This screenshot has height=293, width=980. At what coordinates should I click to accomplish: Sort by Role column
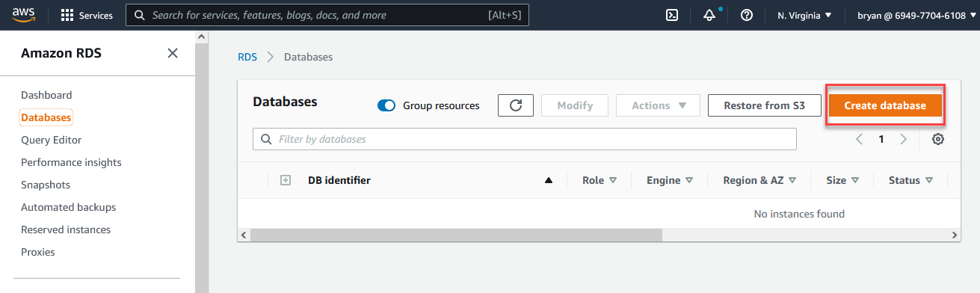coord(600,180)
